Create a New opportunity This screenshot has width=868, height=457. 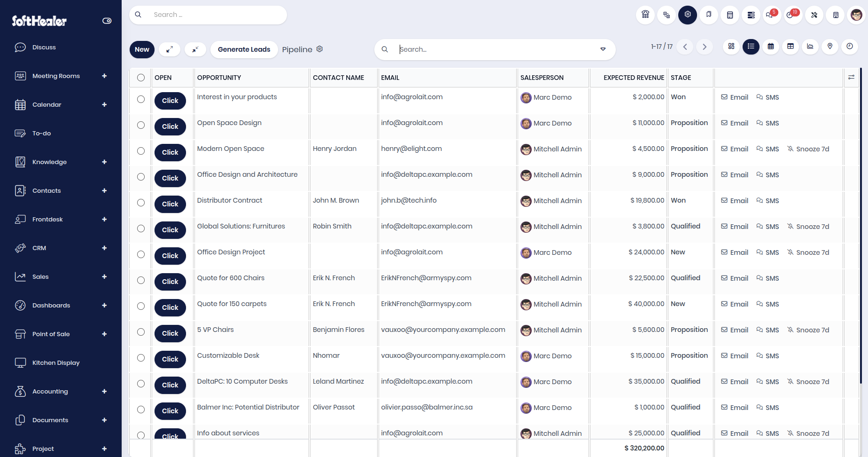click(142, 49)
